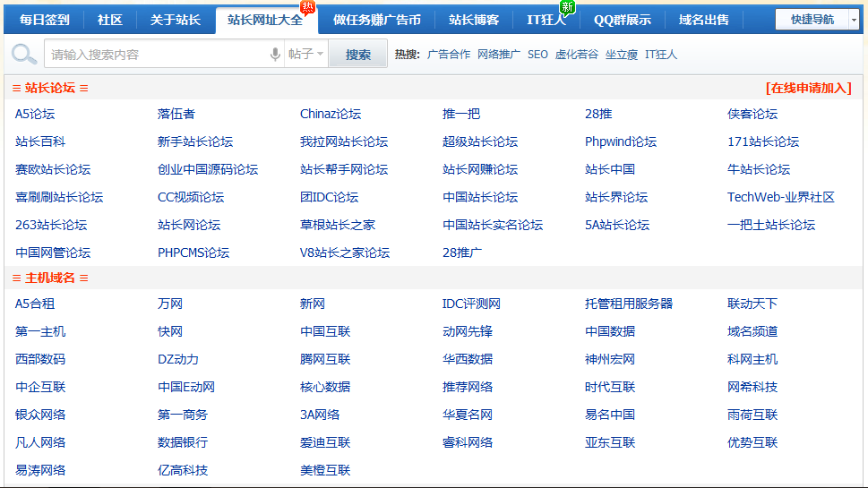Open the 社区 nav tab
Viewport: 868px width, 488px height.
pyautogui.click(x=109, y=20)
